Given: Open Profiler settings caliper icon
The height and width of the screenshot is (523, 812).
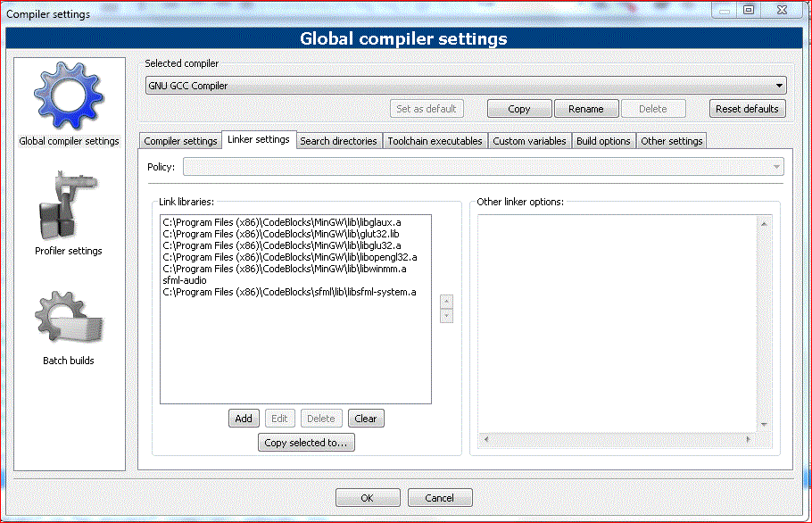Looking at the screenshot, I should point(68,205).
